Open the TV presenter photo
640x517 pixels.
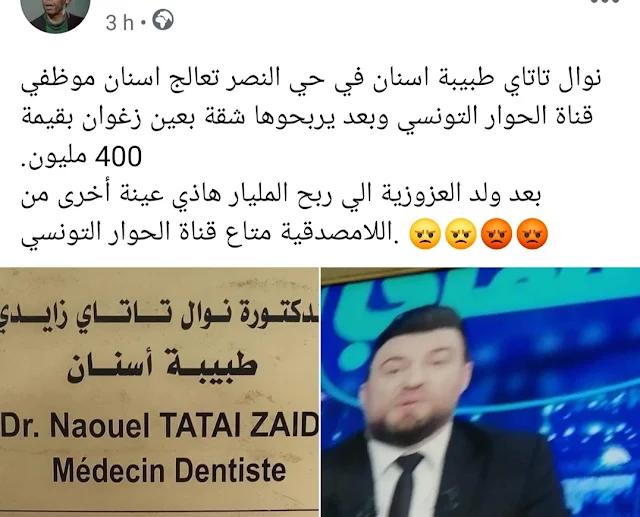[x=481, y=392]
